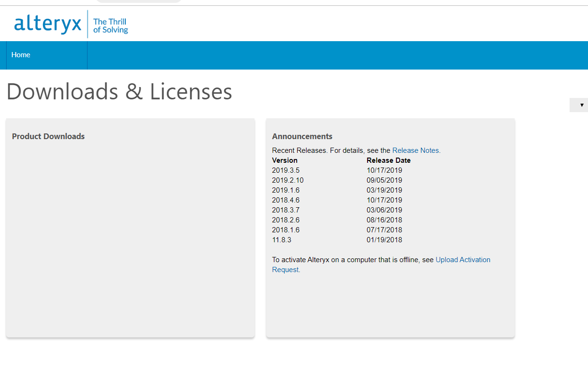Viewport: 588px width, 388px height.
Task: Click the Release Date column header
Action: (388, 160)
